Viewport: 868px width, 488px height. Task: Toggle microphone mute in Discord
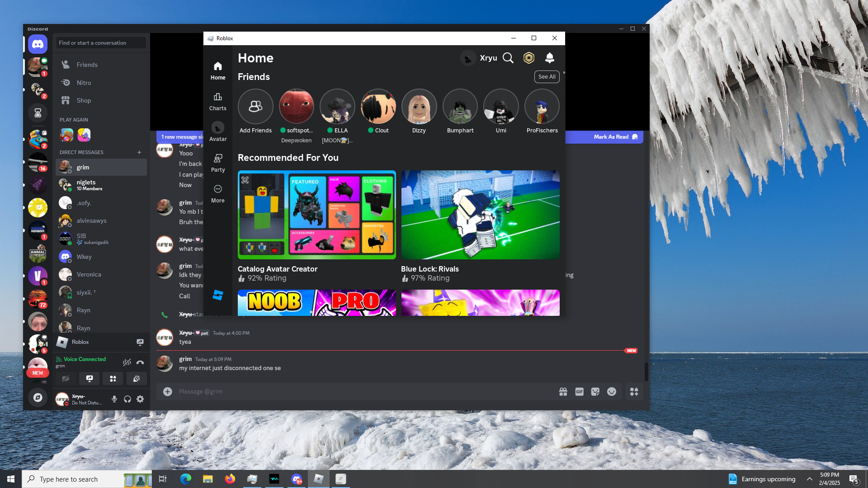[x=114, y=399]
